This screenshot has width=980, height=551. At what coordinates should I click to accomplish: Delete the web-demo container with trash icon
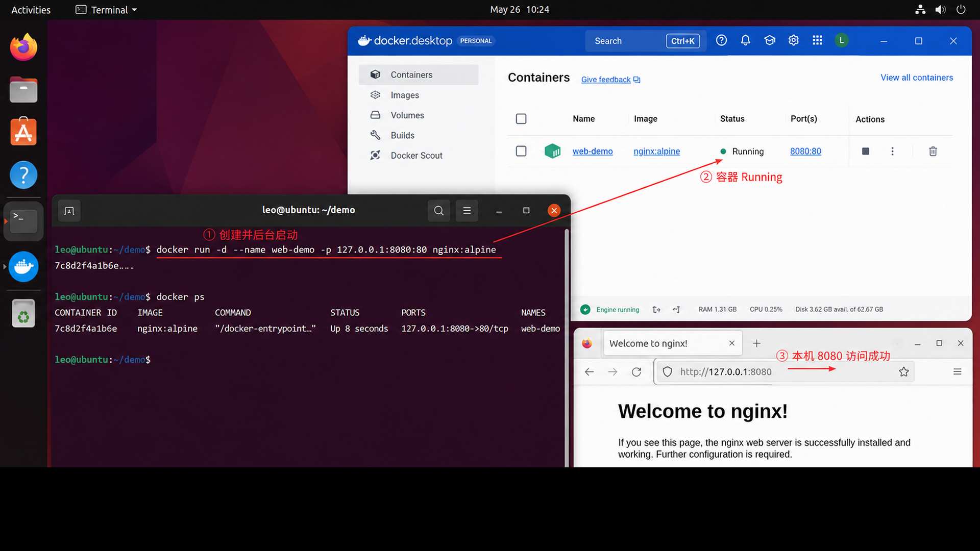pos(933,151)
